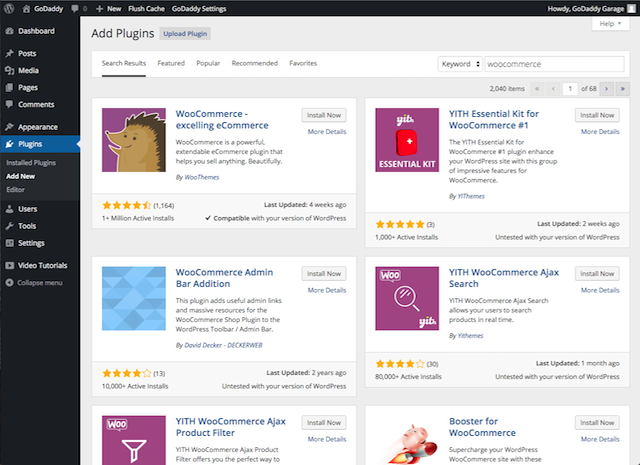View More Details for WooCommerce - excelling eCommerce
Image resolution: width=640 pixels, height=465 pixels.
coord(327,131)
